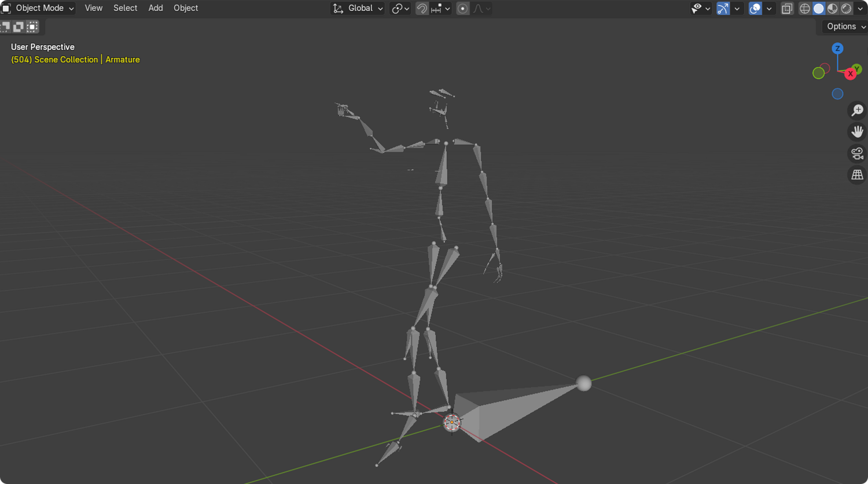This screenshot has width=868, height=484.
Task: Open the proportional editing falloff dropdown
Action: 481,8
